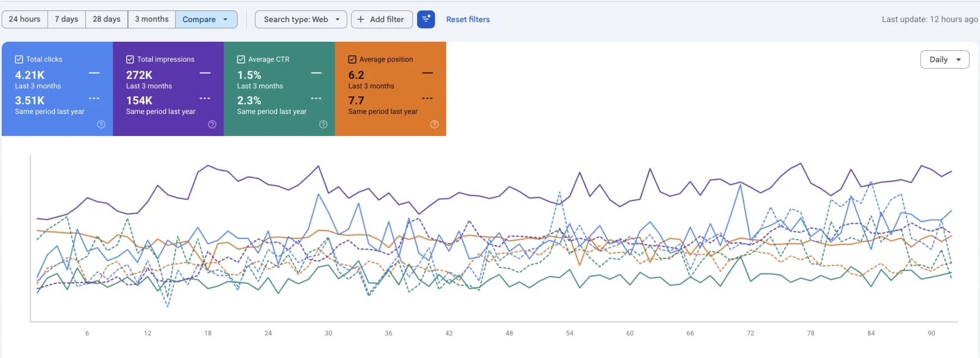
Task: Click the chart x-axis label 90
Action: [931, 333]
